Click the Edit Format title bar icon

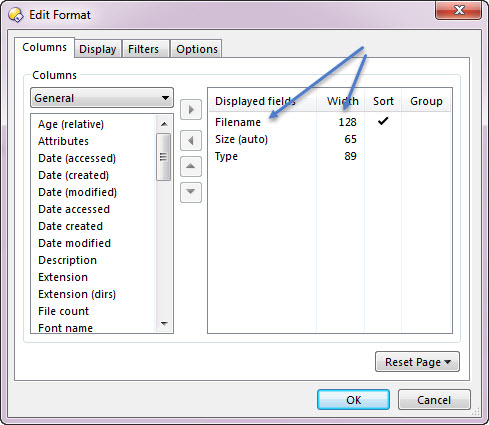point(16,15)
